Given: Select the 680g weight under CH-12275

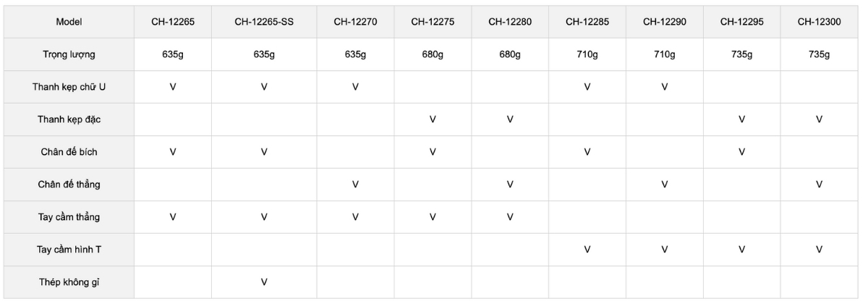Looking at the screenshot, I should click(433, 54).
